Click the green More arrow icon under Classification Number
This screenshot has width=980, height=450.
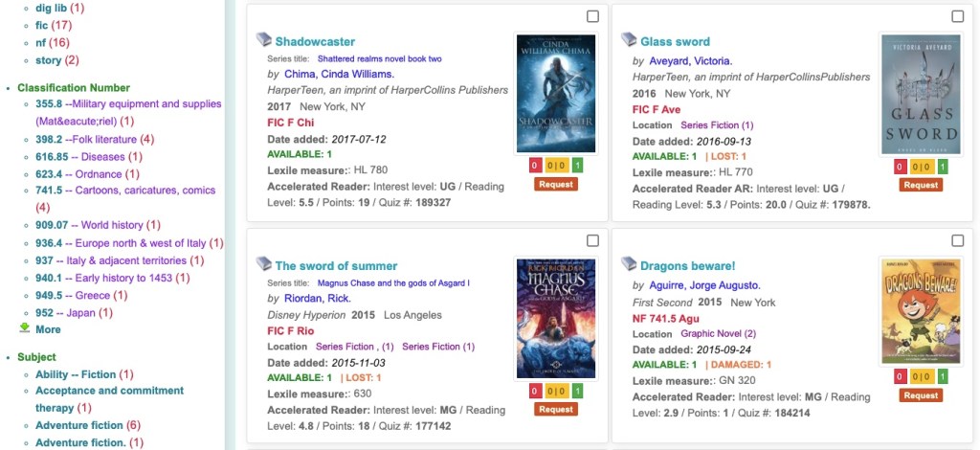tap(24, 328)
